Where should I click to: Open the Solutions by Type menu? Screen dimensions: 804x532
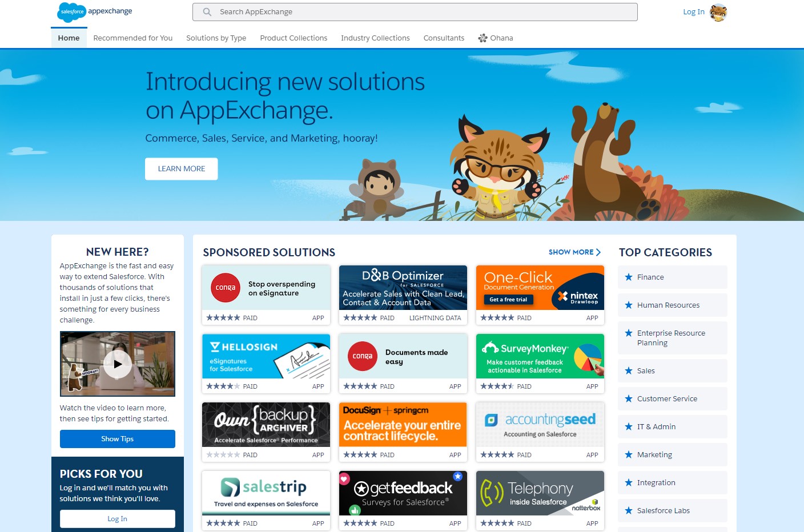click(216, 38)
